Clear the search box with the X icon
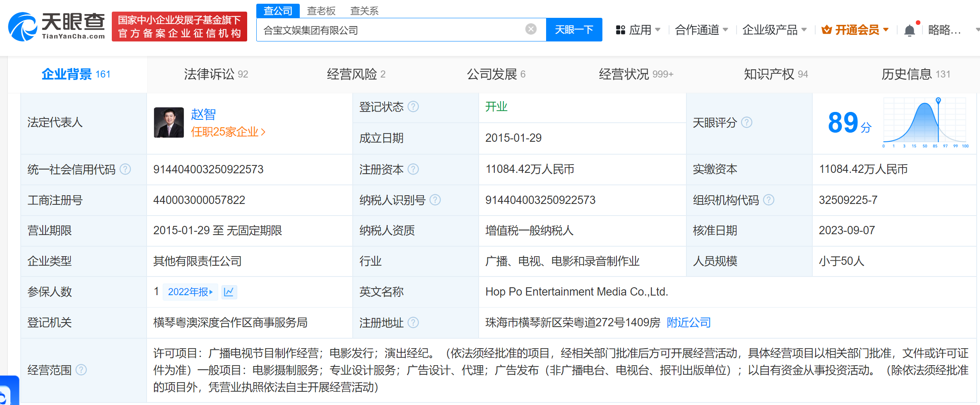 (x=530, y=28)
